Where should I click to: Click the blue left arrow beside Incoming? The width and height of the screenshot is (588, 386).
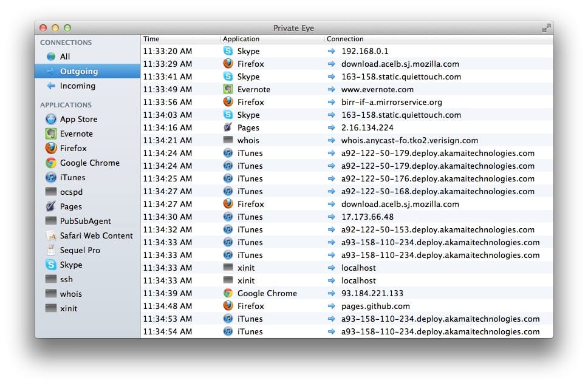click(x=51, y=86)
